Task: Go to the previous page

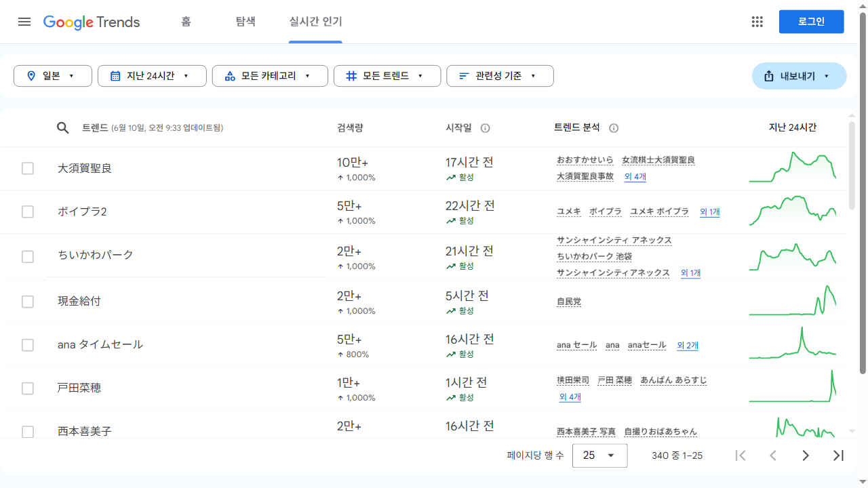Action: point(773,455)
